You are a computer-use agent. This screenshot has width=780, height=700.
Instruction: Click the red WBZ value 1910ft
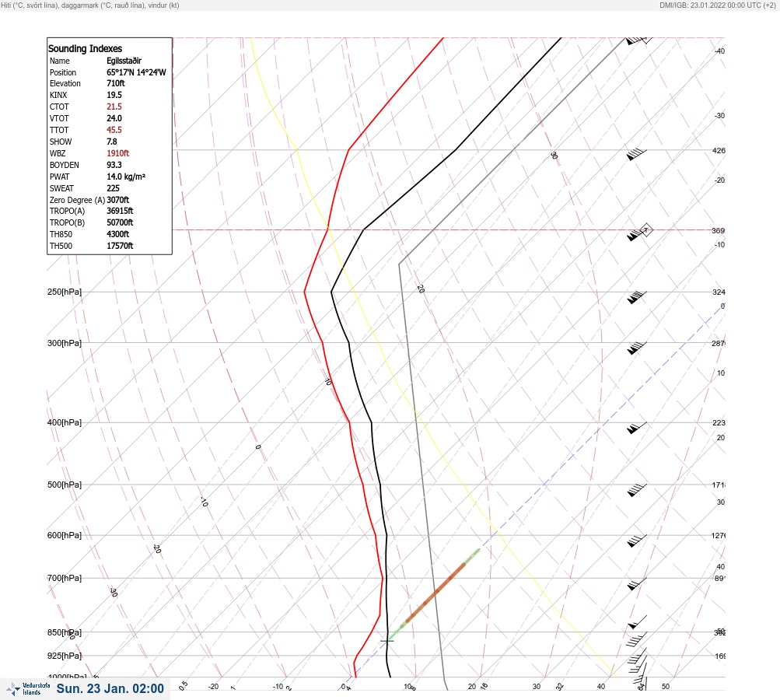[x=117, y=153]
